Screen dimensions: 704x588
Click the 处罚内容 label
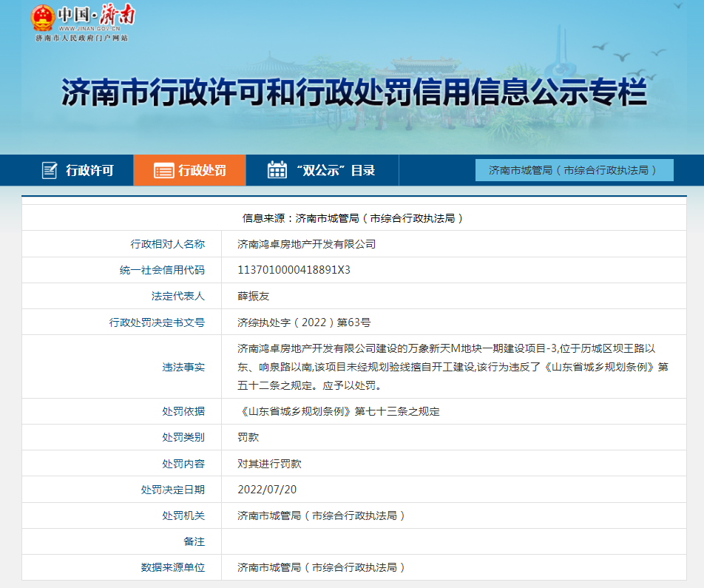pyautogui.click(x=183, y=464)
